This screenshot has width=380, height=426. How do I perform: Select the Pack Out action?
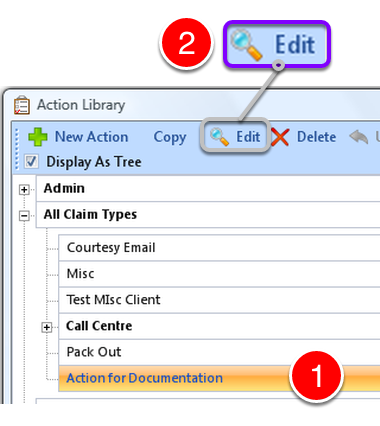click(x=219, y=352)
